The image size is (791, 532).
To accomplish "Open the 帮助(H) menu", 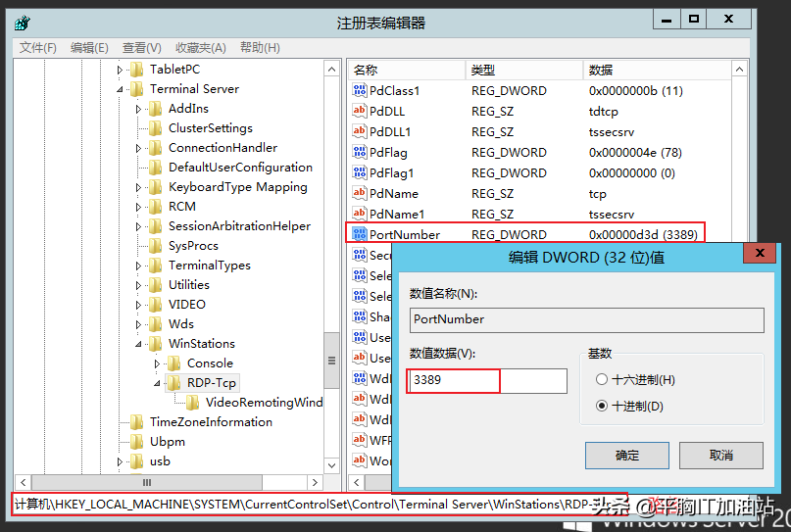I will pos(260,48).
